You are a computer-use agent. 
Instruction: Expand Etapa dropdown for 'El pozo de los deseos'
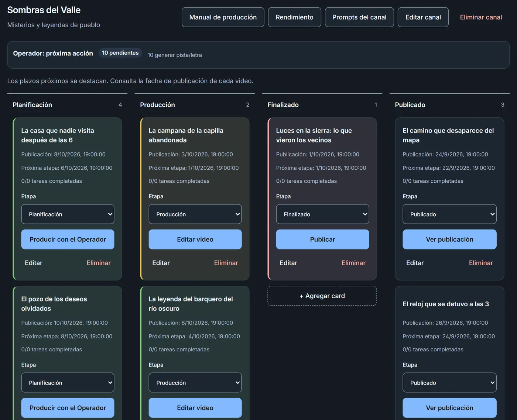[68, 383]
